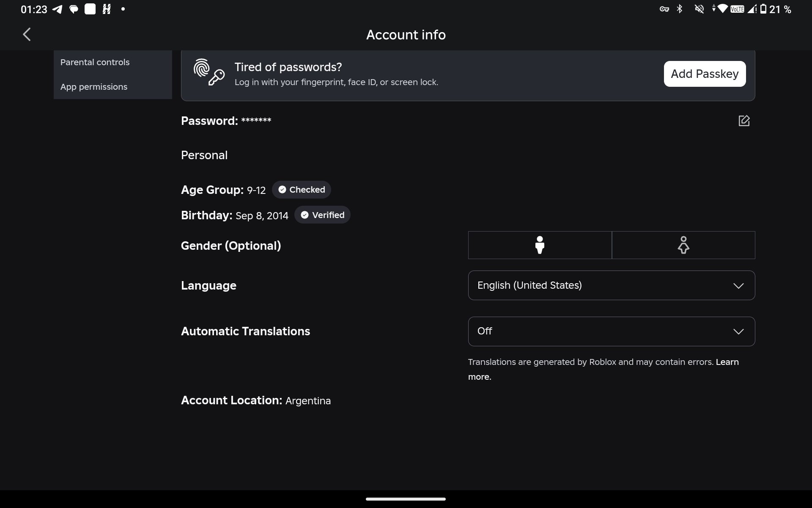Select the female gender option
Image resolution: width=812 pixels, height=508 pixels.
point(683,245)
